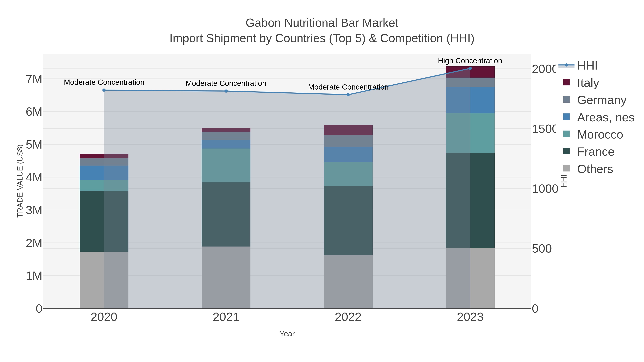The height and width of the screenshot is (362, 644).
Task: Click the HHI data point for 2022
Action: 348,95
